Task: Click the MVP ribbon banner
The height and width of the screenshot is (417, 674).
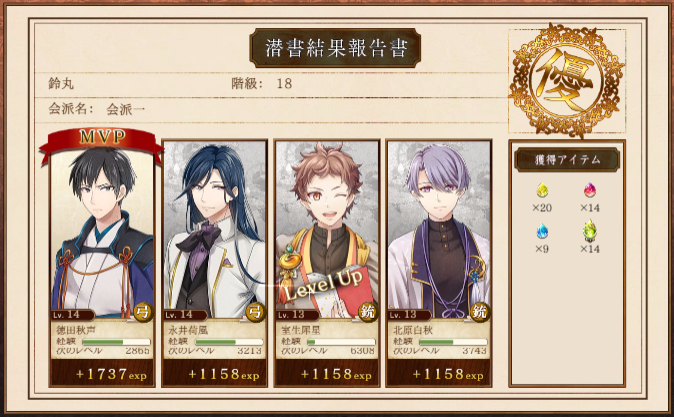Action: coord(101,144)
